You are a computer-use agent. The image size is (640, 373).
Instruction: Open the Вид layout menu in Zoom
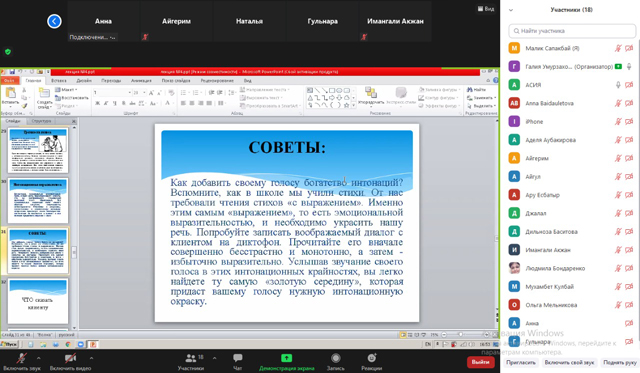pos(486,9)
